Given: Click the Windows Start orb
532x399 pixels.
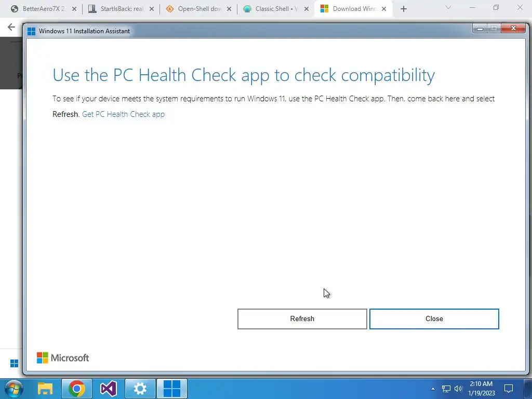Looking at the screenshot, I should [x=14, y=389].
